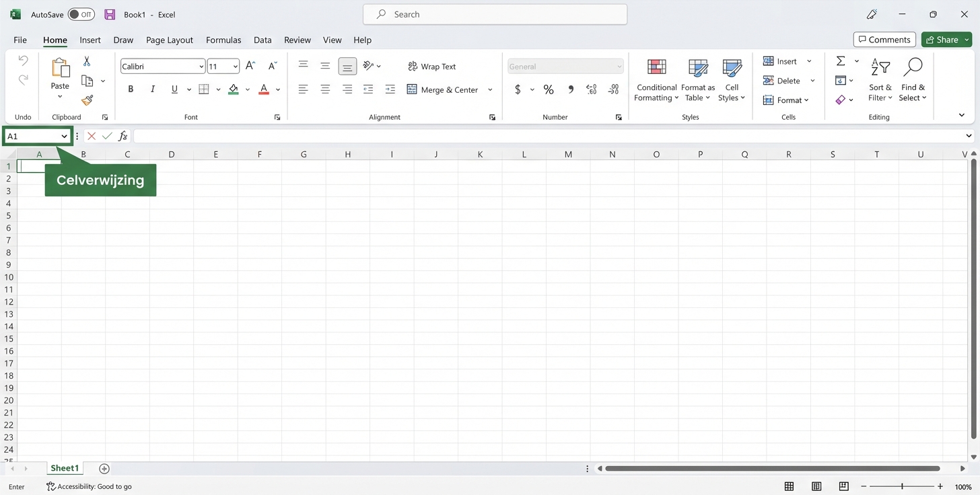The width and height of the screenshot is (980, 495).
Task: Enable Wrap Text
Action: click(x=431, y=66)
